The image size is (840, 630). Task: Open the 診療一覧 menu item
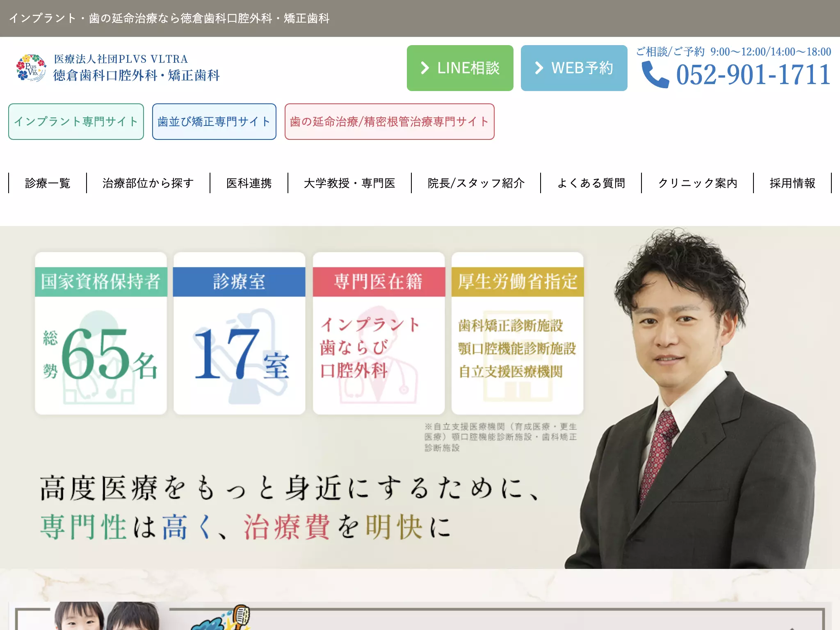48,183
